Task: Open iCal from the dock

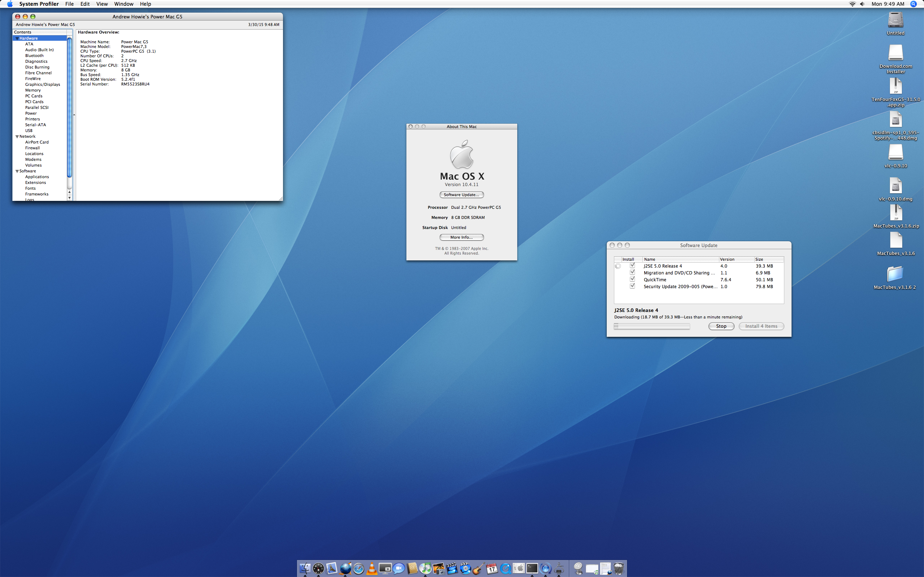Action: [492, 568]
